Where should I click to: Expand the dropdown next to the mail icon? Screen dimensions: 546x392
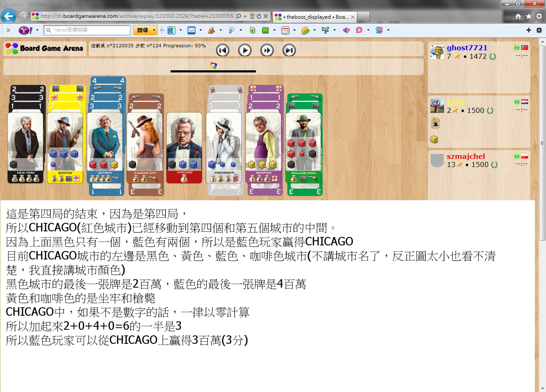200,30
